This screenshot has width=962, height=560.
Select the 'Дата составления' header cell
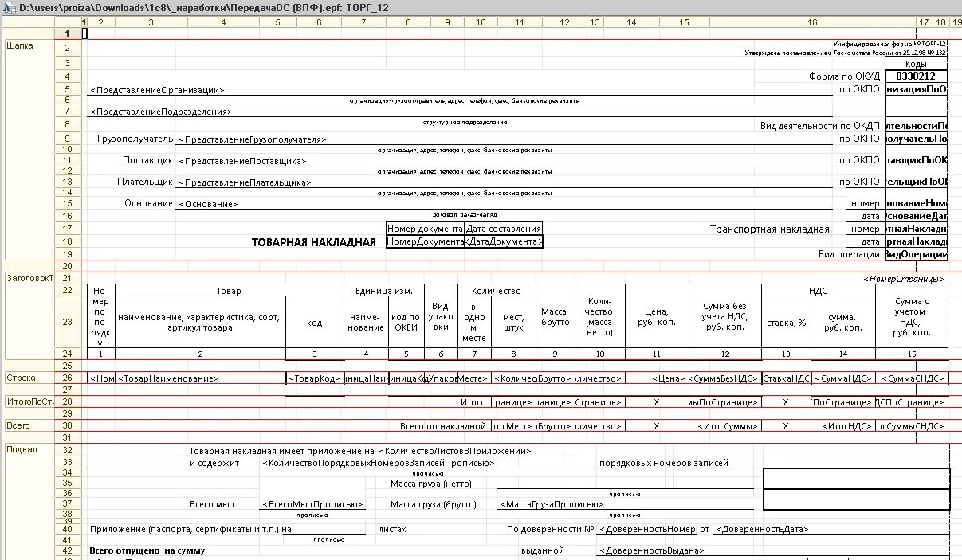click(503, 229)
